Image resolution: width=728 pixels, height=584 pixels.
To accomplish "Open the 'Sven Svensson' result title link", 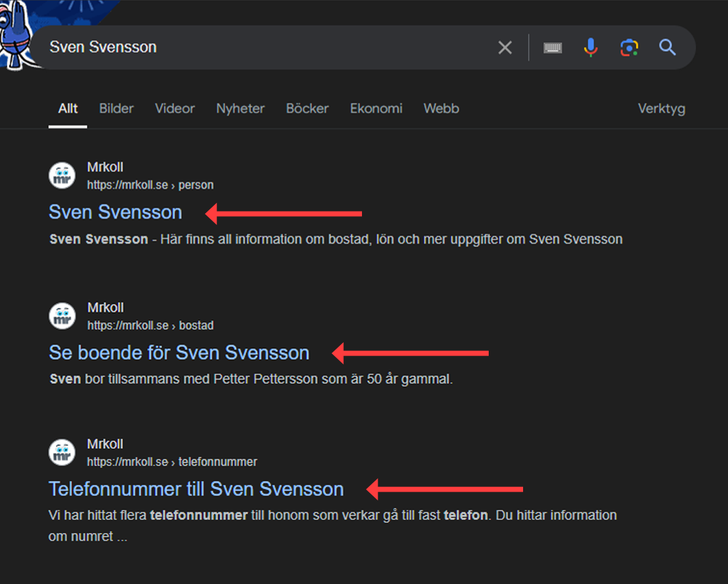I will (115, 212).
